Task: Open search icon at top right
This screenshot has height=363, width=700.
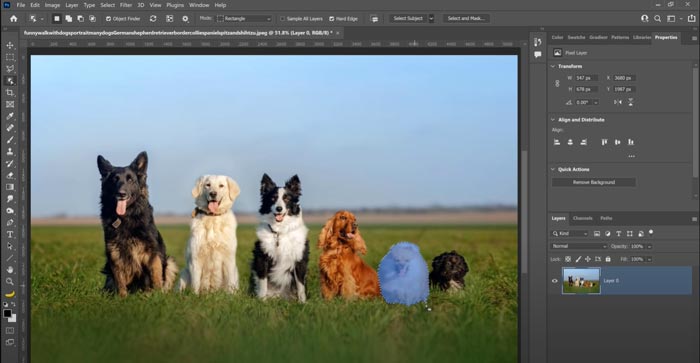Action: [658, 19]
